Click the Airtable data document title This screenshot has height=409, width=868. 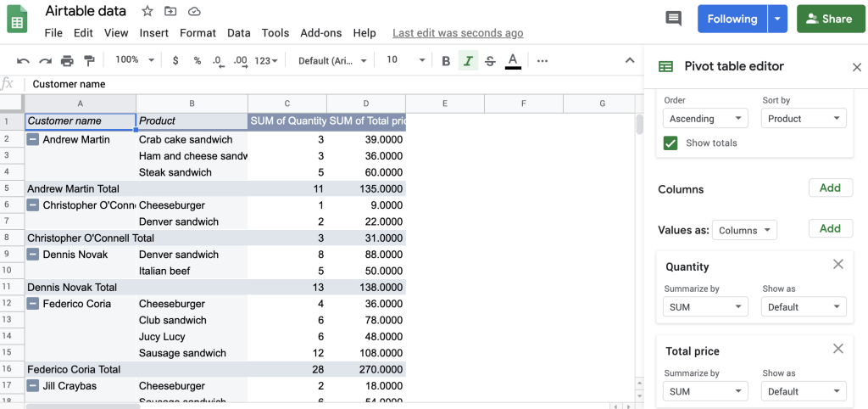tap(86, 11)
